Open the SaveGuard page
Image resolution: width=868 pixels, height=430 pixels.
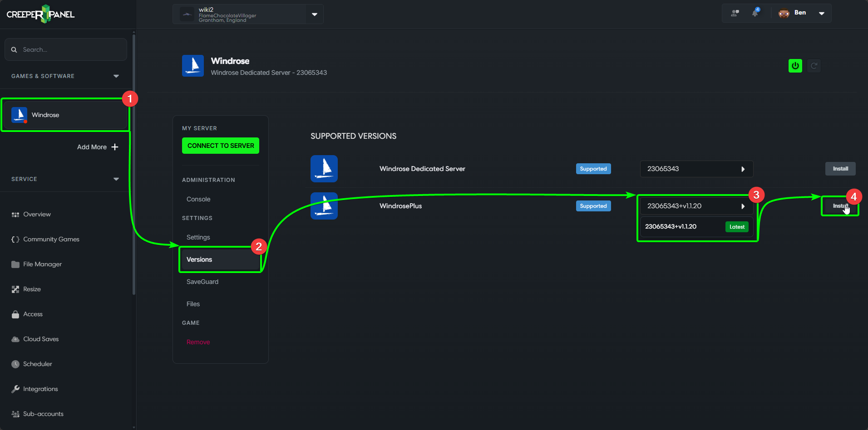point(202,282)
